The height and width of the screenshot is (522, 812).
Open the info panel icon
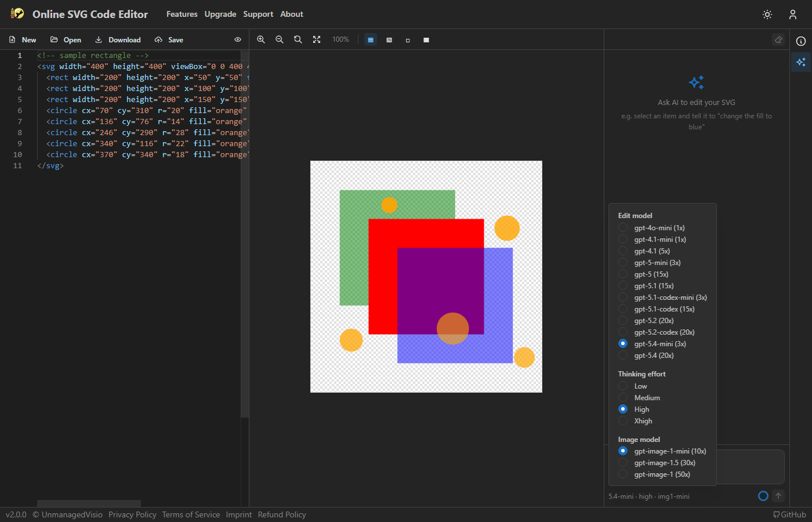pos(801,41)
